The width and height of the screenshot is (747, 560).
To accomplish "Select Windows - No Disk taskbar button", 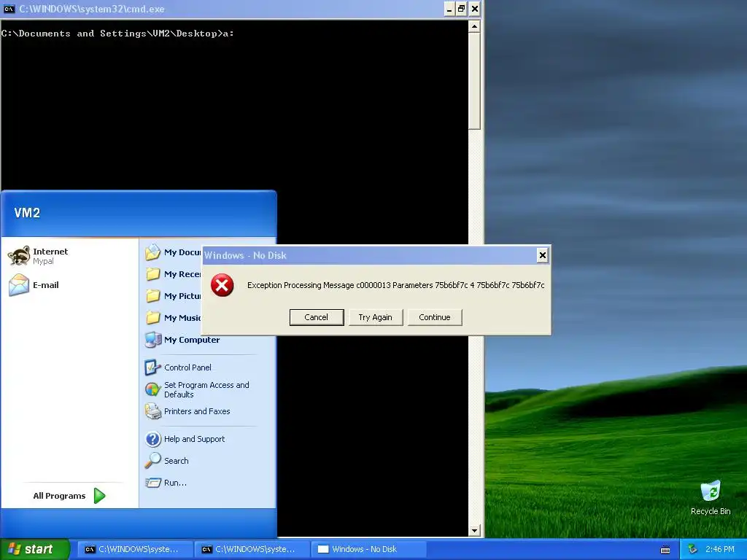I will (x=368, y=549).
